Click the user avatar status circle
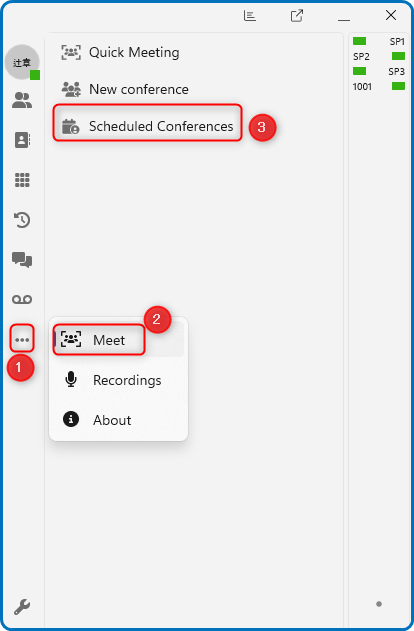Image resolution: width=414 pixels, height=631 pixels. (x=22, y=62)
